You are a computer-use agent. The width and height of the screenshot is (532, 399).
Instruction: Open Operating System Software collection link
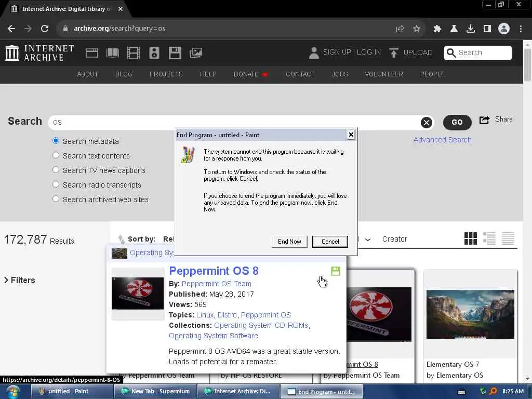click(x=214, y=336)
